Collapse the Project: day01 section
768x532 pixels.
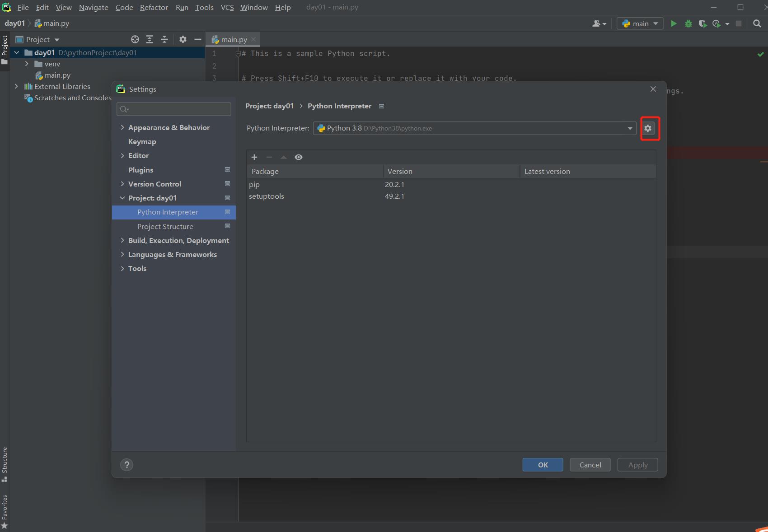coord(122,198)
